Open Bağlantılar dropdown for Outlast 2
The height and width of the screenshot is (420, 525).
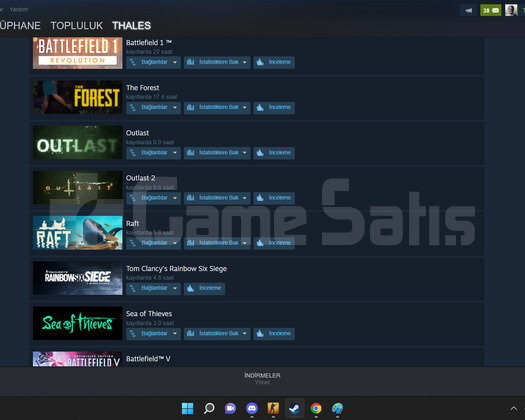point(153,198)
